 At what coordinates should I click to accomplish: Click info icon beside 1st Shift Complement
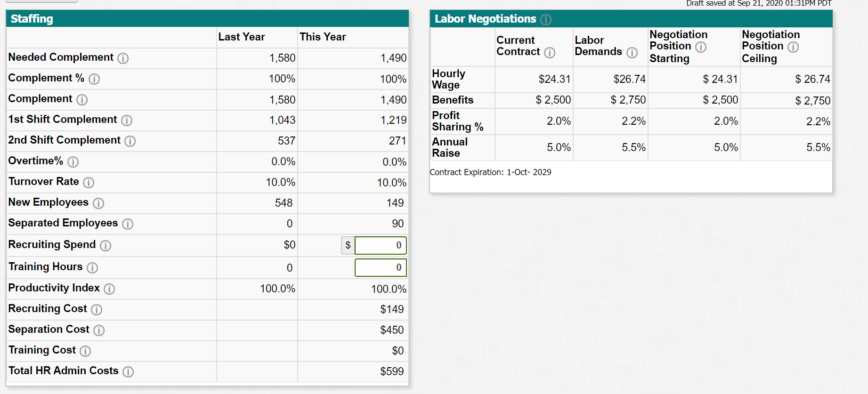pos(127,121)
